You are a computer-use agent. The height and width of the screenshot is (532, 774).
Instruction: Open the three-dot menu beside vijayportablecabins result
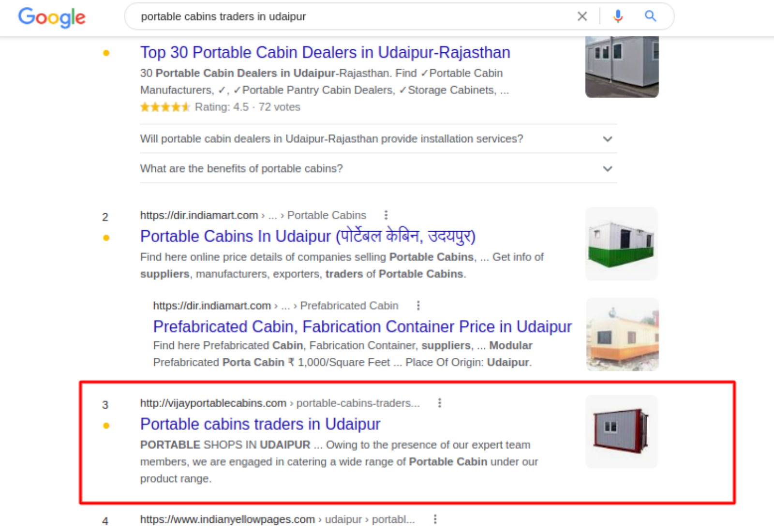439,402
